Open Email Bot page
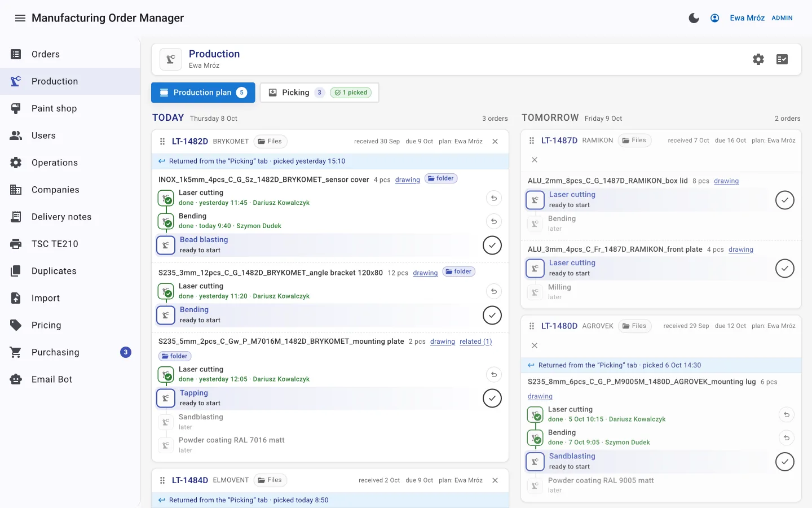Viewport: 812px width, 508px height. coord(70,379)
